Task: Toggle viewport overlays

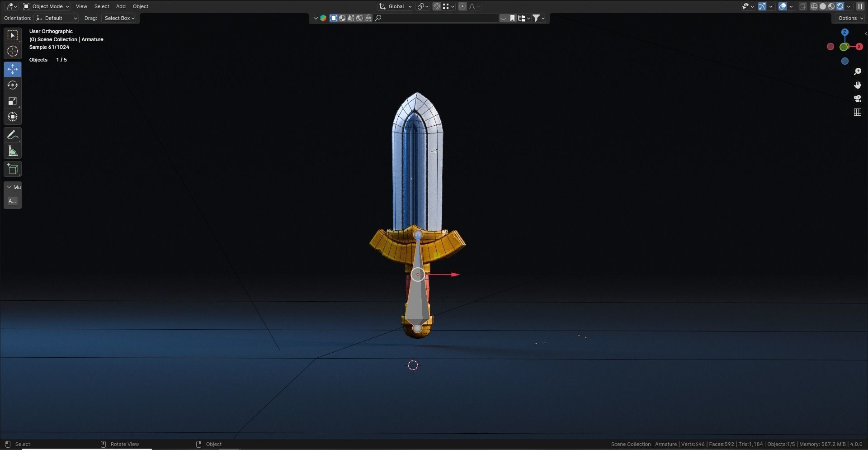Action: 783,6
